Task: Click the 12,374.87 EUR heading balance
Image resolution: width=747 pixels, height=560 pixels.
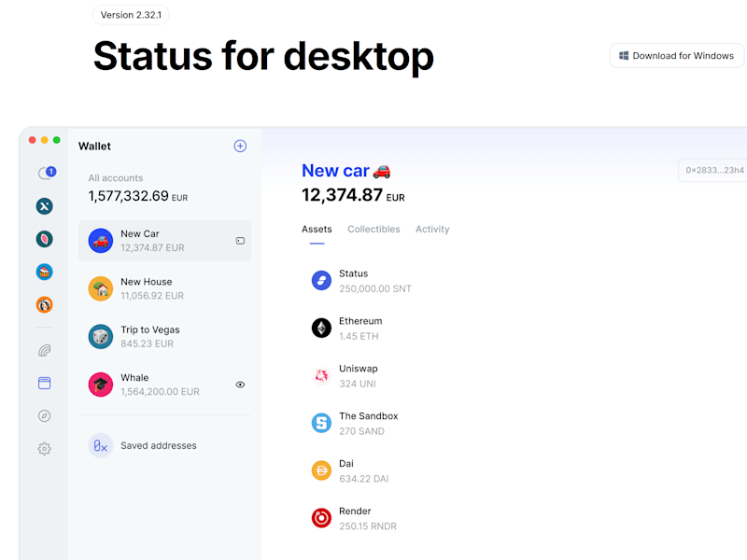Action: (x=353, y=195)
